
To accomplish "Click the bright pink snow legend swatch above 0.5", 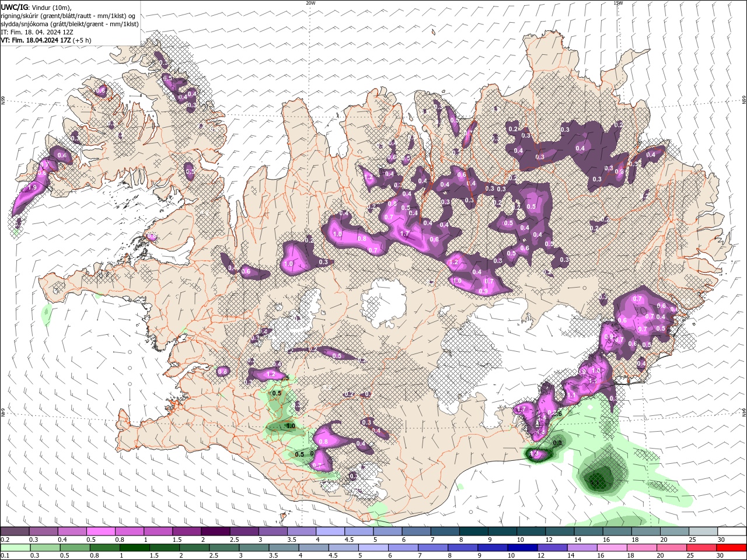I will (x=100, y=531).
